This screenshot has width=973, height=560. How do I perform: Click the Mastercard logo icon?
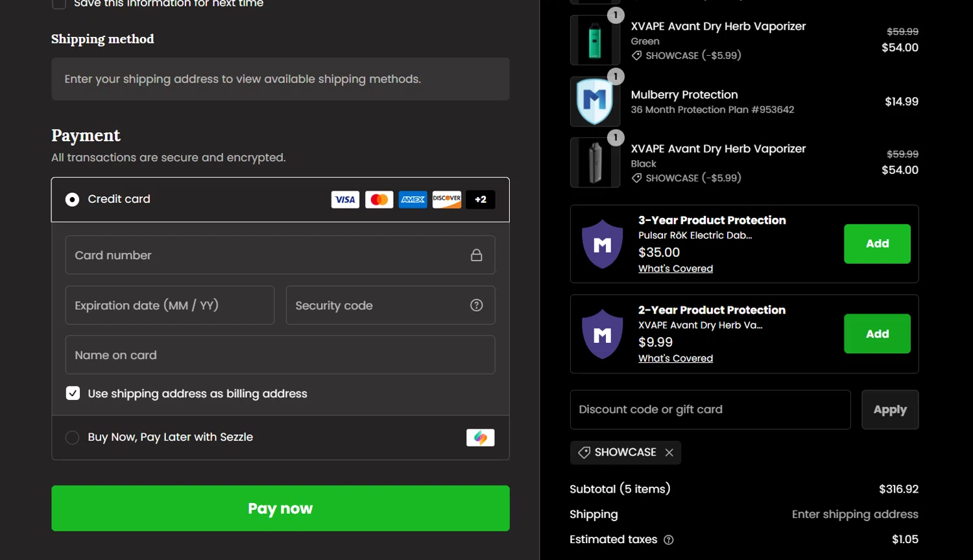[x=379, y=200]
